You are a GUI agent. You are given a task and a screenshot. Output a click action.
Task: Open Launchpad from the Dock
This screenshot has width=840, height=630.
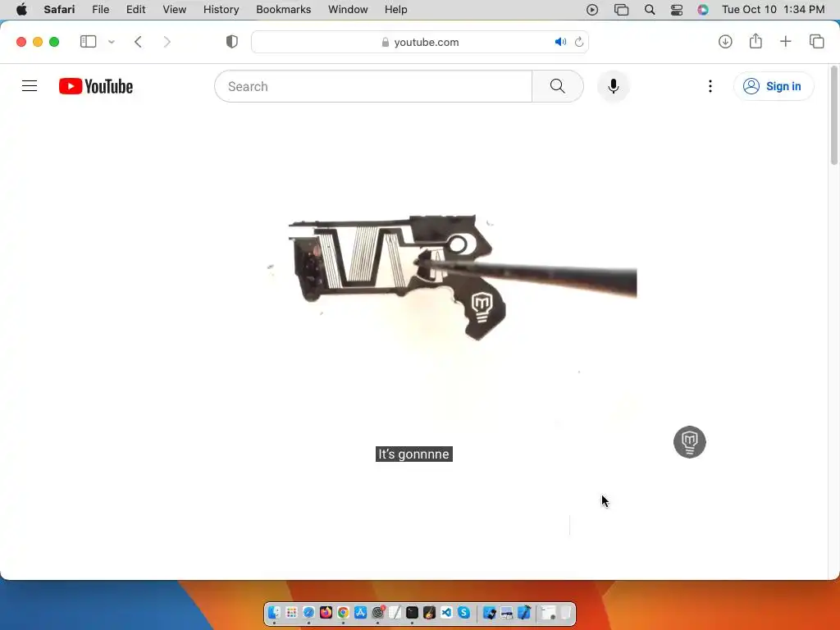(291, 612)
